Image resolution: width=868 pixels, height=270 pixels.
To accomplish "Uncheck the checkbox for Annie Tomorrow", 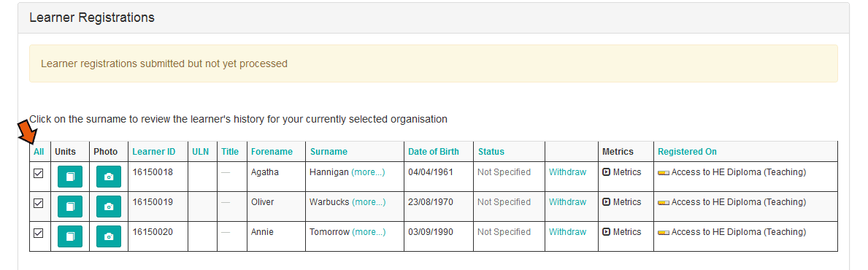I will (x=38, y=233).
